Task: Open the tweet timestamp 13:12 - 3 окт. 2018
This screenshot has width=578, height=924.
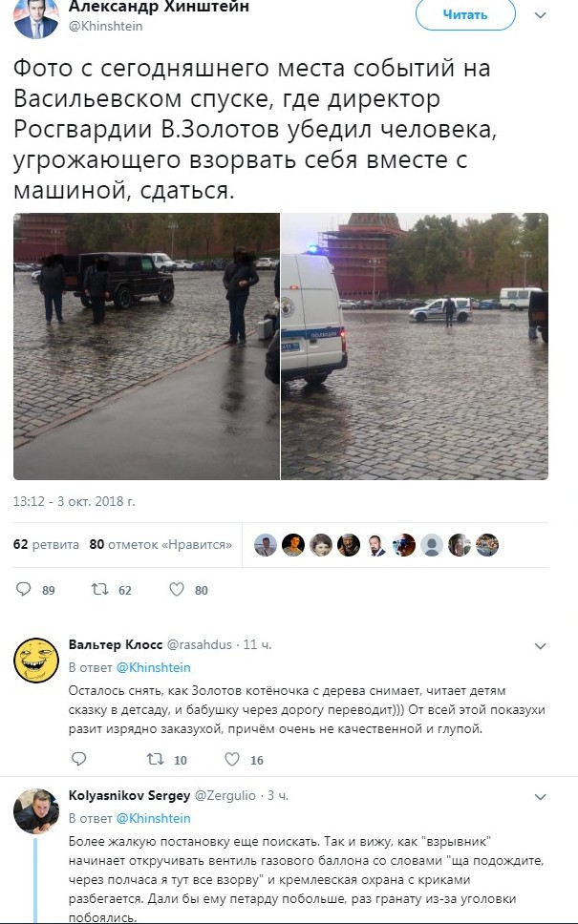Action: coord(75,501)
